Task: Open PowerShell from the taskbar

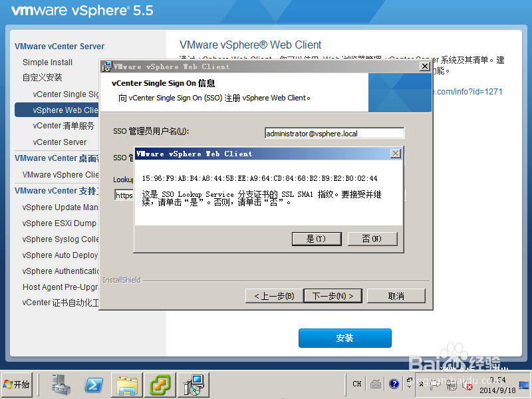Action: [93, 384]
